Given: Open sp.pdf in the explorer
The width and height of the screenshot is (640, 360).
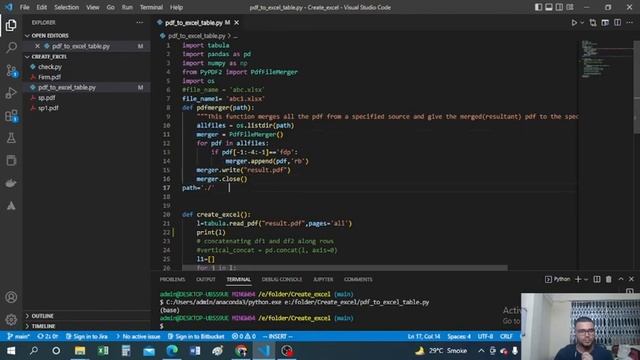Looking at the screenshot, I should click(47, 98).
